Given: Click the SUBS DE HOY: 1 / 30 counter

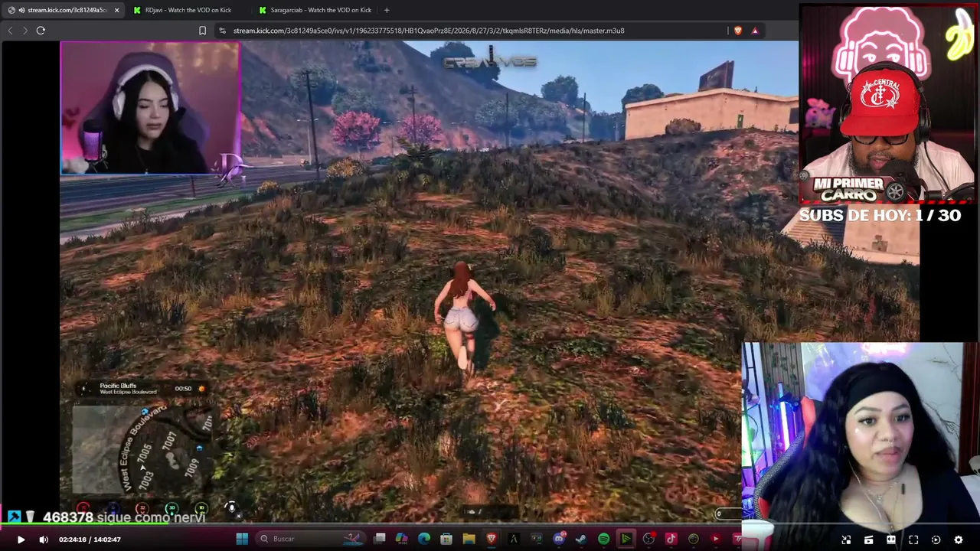Looking at the screenshot, I should (880, 215).
